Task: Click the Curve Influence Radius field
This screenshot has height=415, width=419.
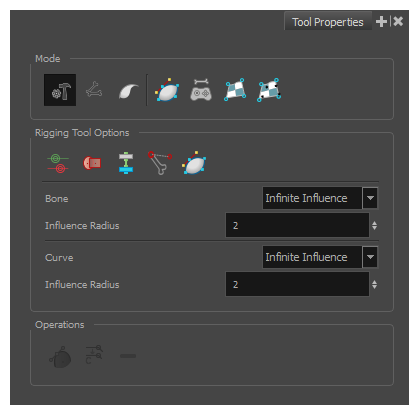Action: pos(297,284)
